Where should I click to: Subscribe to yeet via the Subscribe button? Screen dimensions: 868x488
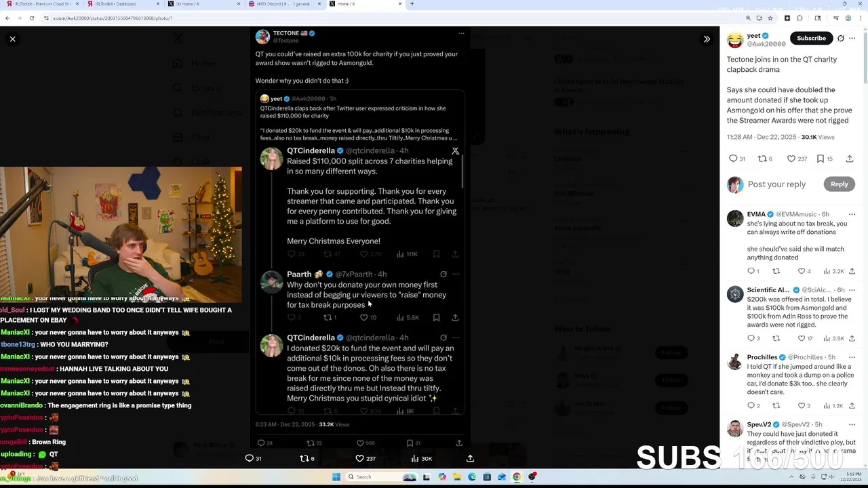click(x=811, y=39)
